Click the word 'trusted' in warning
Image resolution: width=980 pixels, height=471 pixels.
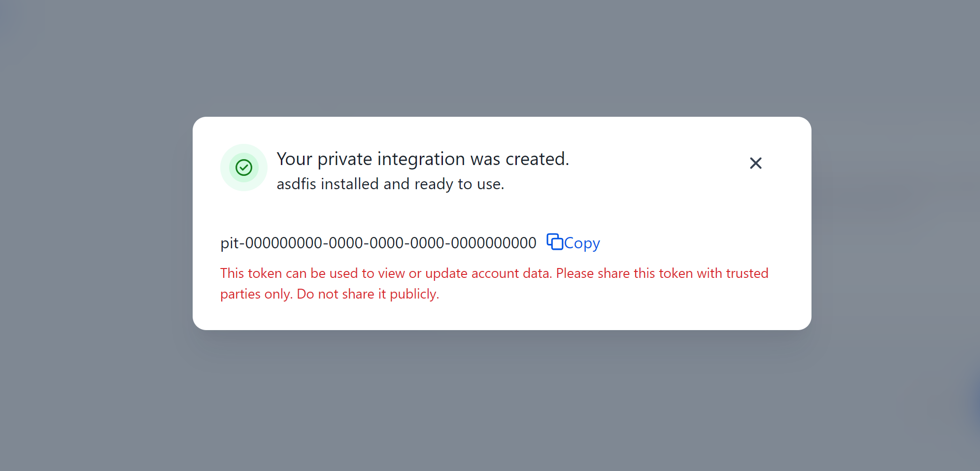tap(747, 273)
